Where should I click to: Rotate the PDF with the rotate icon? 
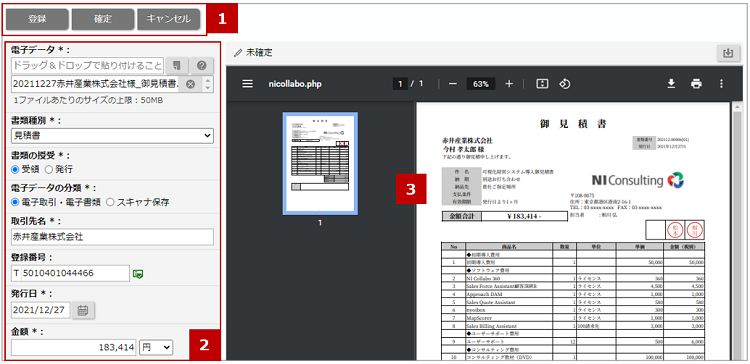[564, 84]
